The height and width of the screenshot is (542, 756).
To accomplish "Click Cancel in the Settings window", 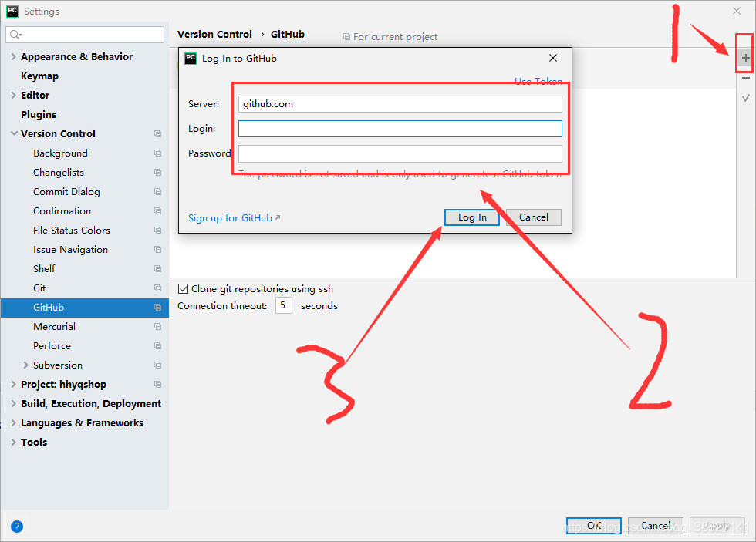I will [x=656, y=526].
